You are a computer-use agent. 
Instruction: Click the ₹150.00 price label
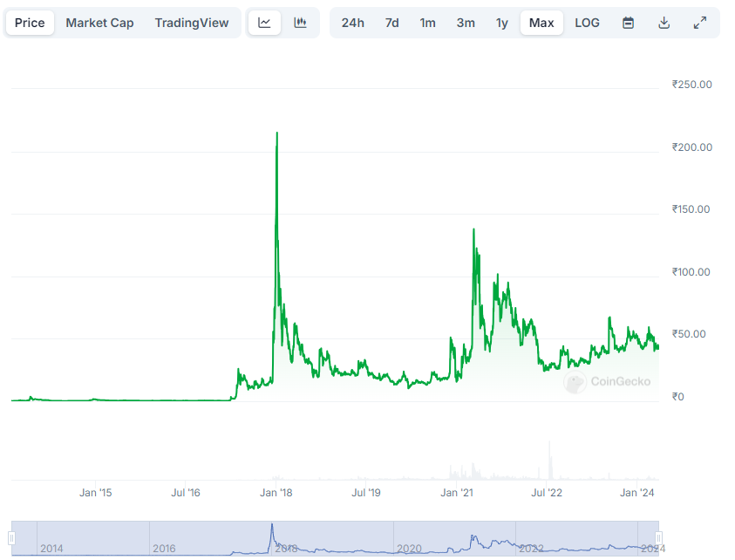(691, 209)
